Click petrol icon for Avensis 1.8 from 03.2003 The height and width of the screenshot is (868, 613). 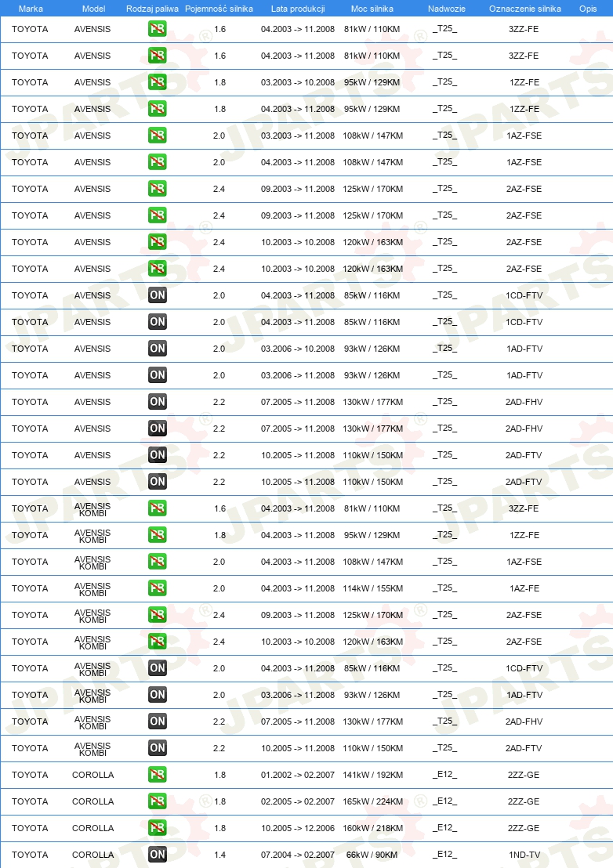pyautogui.click(x=158, y=82)
